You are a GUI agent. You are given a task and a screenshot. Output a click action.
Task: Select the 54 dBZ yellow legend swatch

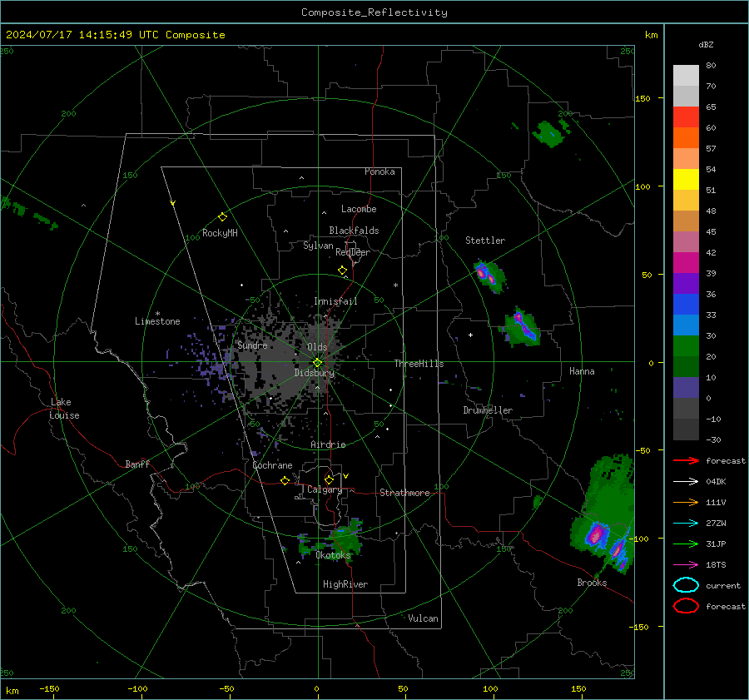(x=686, y=179)
